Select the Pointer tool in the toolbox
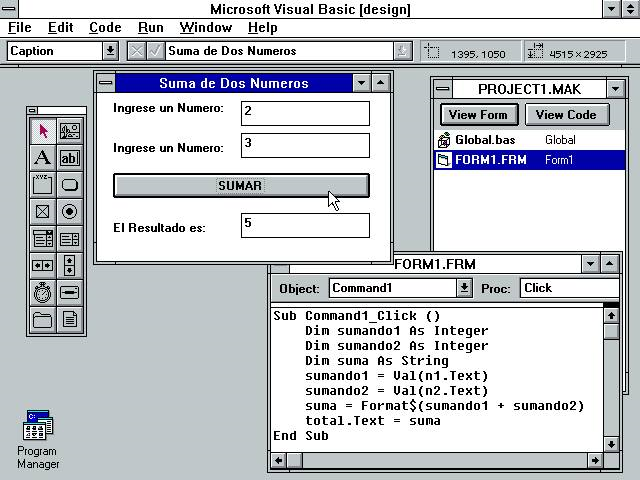The image size is (640, 480). pos(43,131)
